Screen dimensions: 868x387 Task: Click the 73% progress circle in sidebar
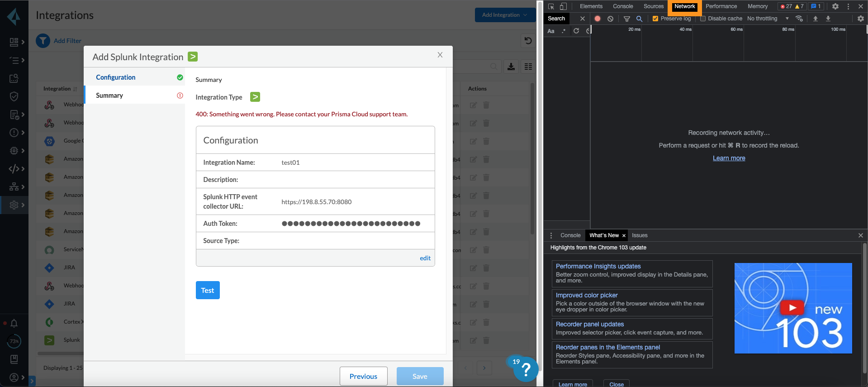pyautogui.click(x=14, y=341)
